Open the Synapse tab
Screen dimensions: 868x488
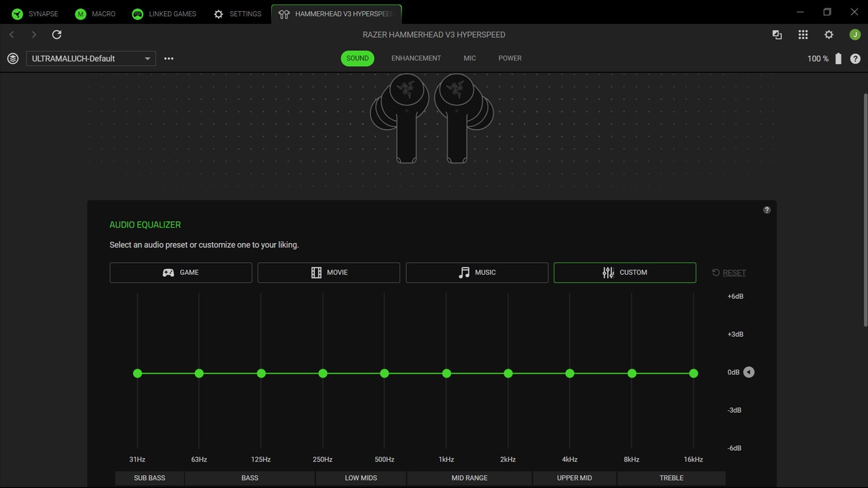click(x=35, y=14)
